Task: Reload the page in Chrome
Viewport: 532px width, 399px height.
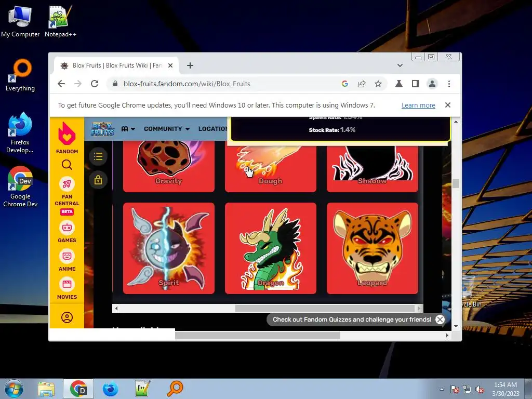Action: (x=95, y=84)
